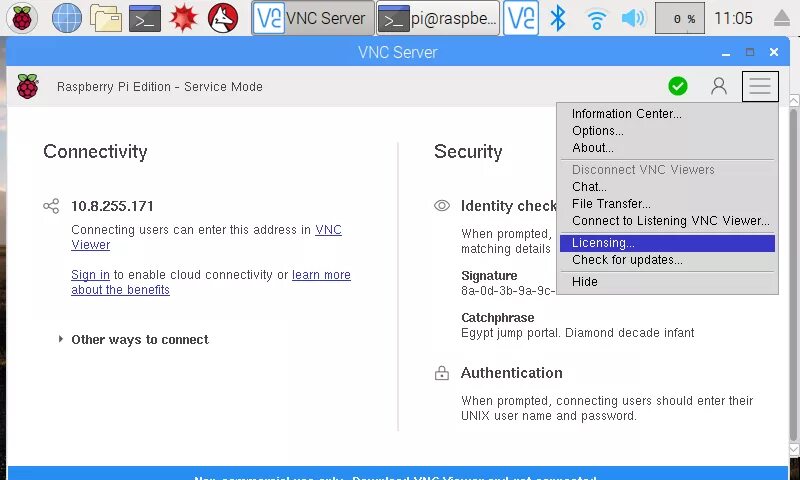Open Information Center menu item
The height and width of the screenshot is (480, 800).
[667, 114]
